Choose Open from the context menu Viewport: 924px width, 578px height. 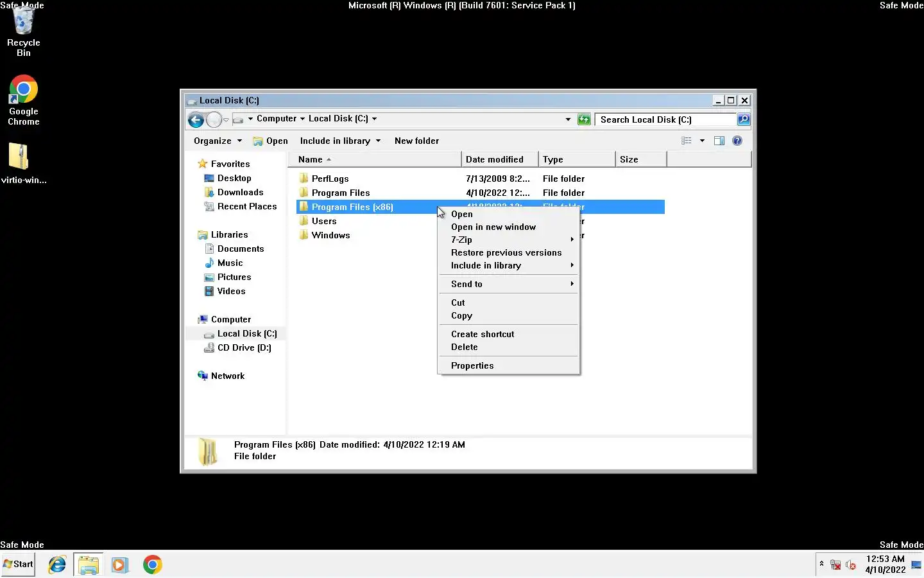509,214
